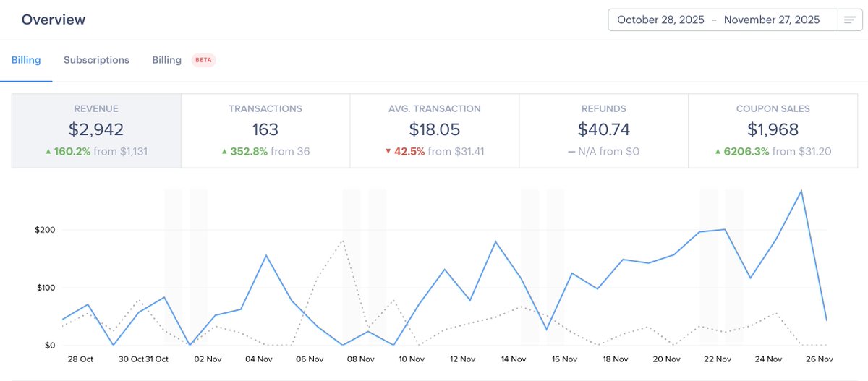Click the green up arrow beside 6206.3%

click(719, 152)
